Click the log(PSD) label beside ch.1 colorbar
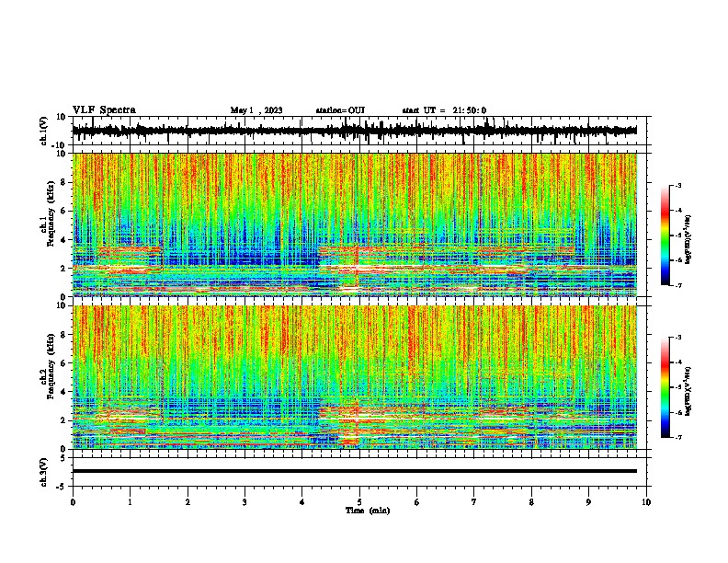 pyautogui.click(x=688, y=239)
